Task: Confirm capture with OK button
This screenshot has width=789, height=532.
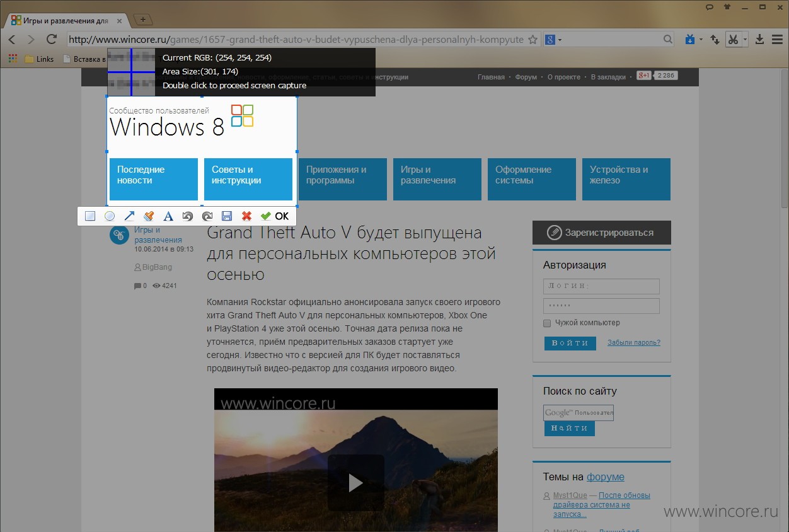Action: 275,216
